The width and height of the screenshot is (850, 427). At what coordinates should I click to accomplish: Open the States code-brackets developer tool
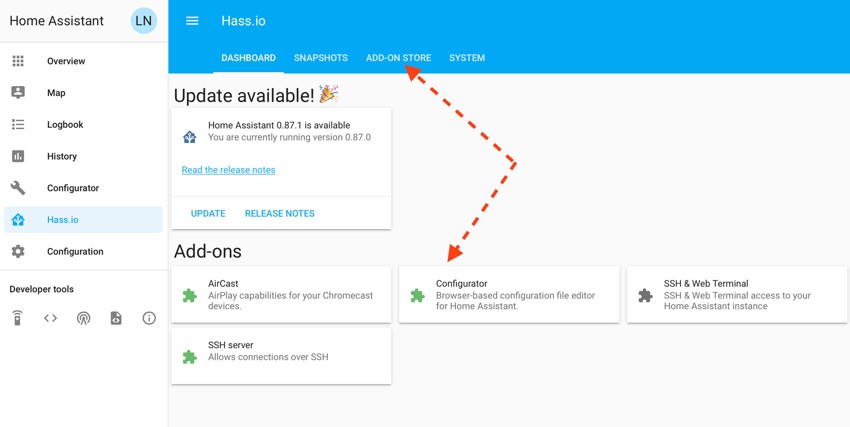tap(50, 318)
